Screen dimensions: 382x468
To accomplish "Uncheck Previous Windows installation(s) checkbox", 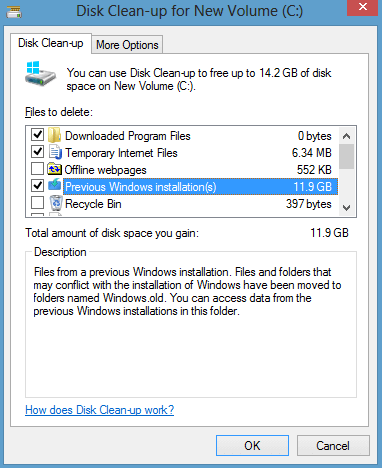I will click(x=37, y=186).
